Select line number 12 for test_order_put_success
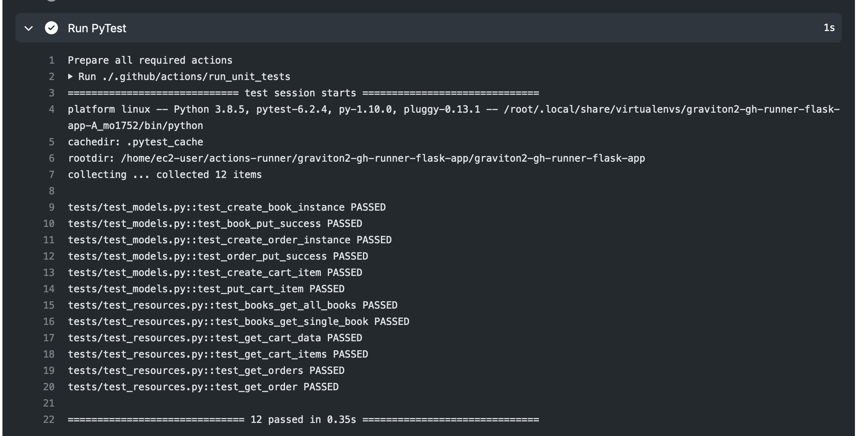868x436 pixels. click(x=49, y=256)
